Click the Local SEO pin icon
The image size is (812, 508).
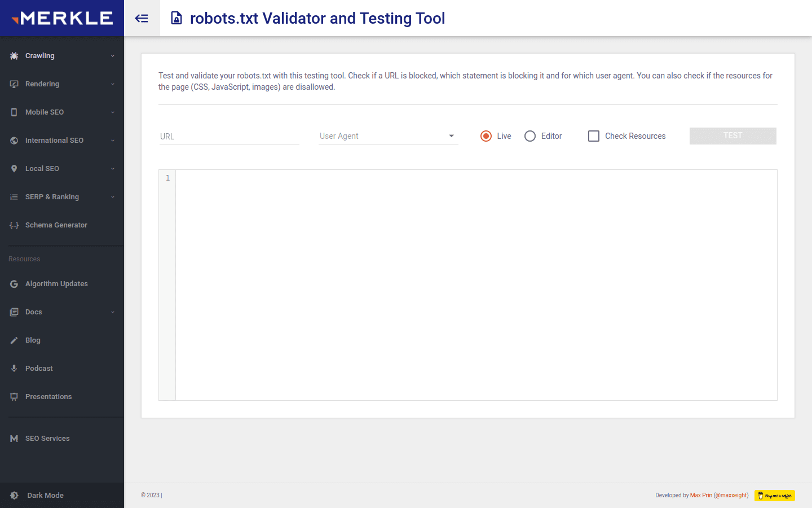click(14, 168)
